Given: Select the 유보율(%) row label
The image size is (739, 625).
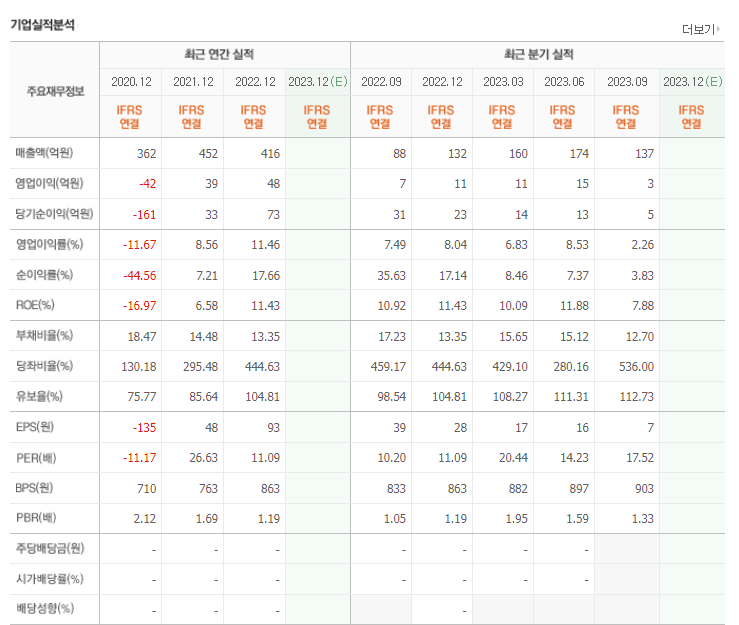Looking at the screenshot, I should click(39, 396).
